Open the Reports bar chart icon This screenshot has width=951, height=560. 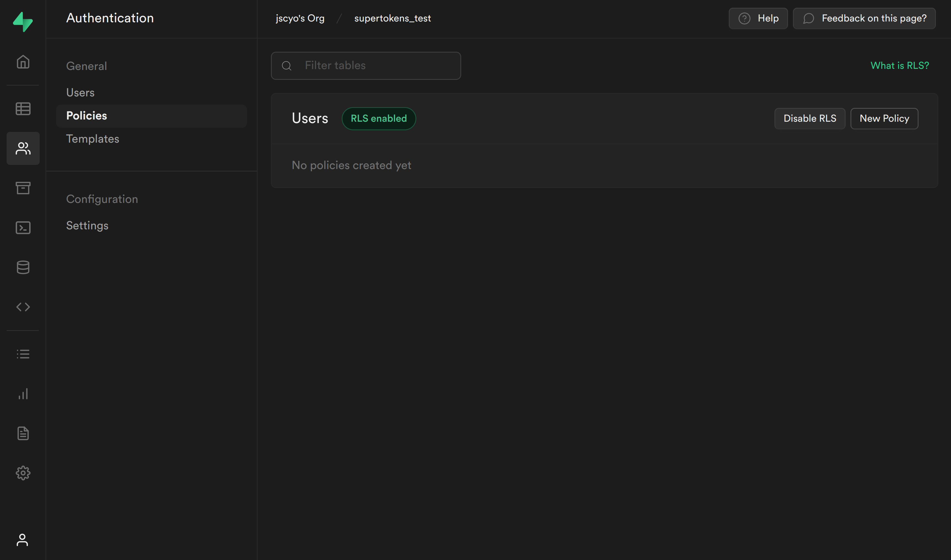[x=23, y=394]
